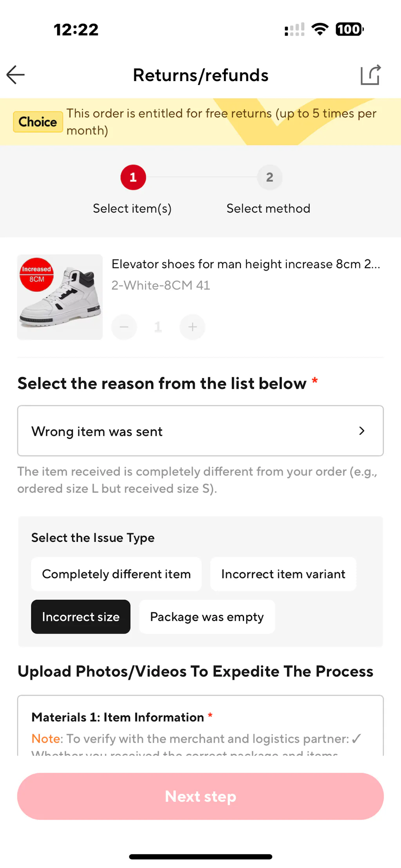Choose "Package was empty" issue type
Viewport: 401px width, 868px height.
(207, 617)
